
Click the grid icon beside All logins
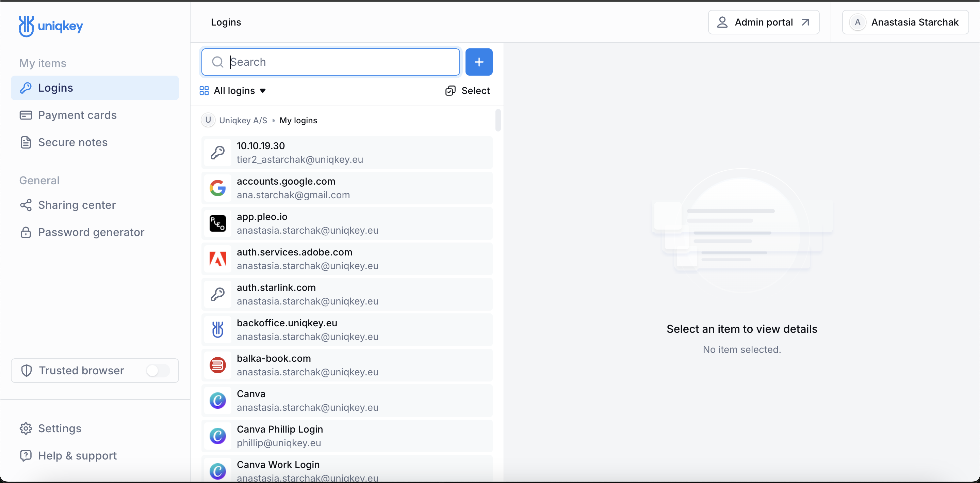(204, 91)
